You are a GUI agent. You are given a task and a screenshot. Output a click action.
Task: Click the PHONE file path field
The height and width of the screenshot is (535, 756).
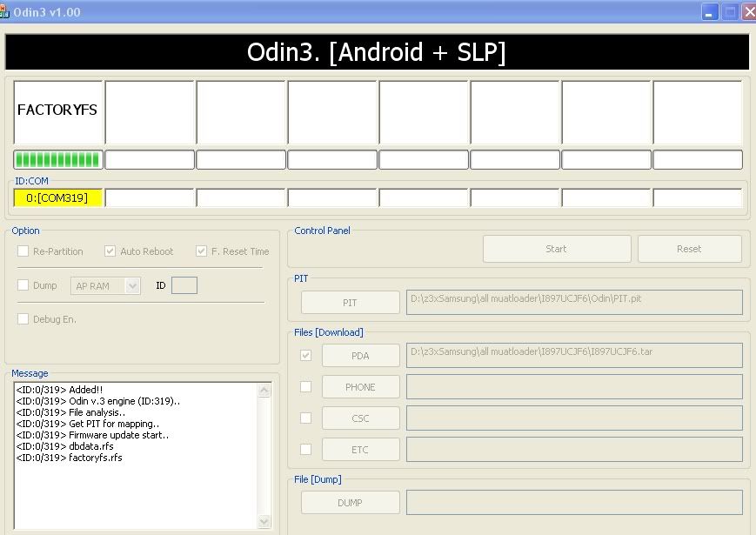574,386
